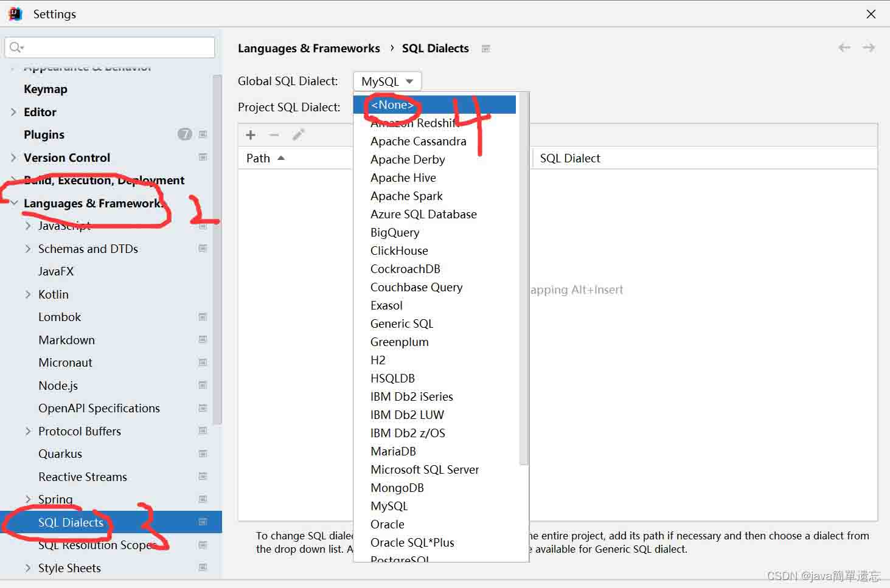Click the project icon in Version Control row
Image resolution: width=890 pixels, height=588 pixels.
click(203, 157)
